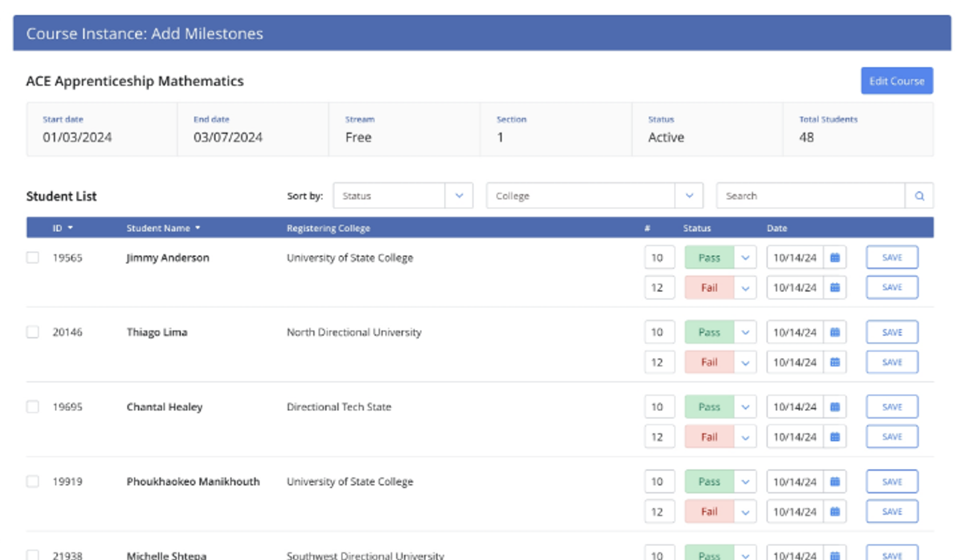Open calendar for Thiago Lima's milestone 12 date
Viewport: 964px width, 560px height.
pyautogui.click(x=835, y=362)
